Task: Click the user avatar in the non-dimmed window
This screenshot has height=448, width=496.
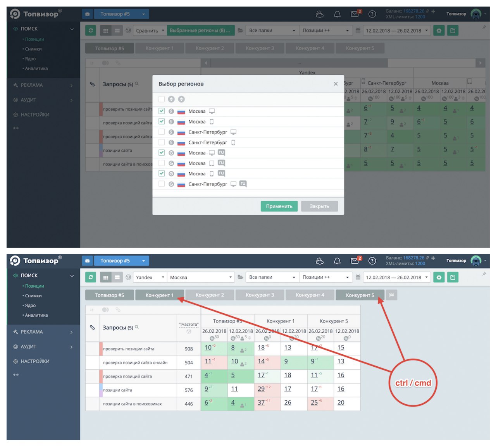Action: pyautogui.click(x=475, y=261)
